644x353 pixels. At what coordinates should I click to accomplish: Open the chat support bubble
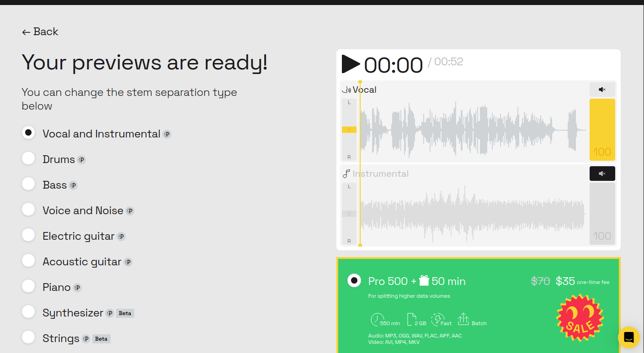[629, 337]
